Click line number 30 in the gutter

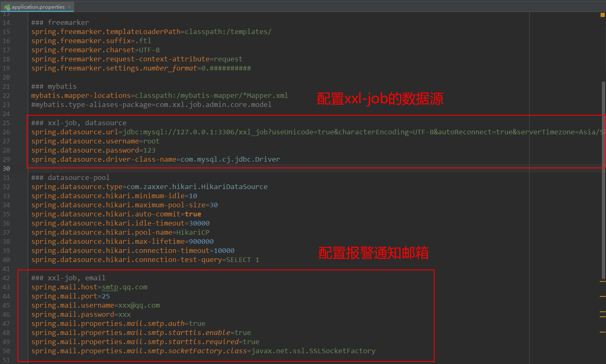tap(6, 169)
